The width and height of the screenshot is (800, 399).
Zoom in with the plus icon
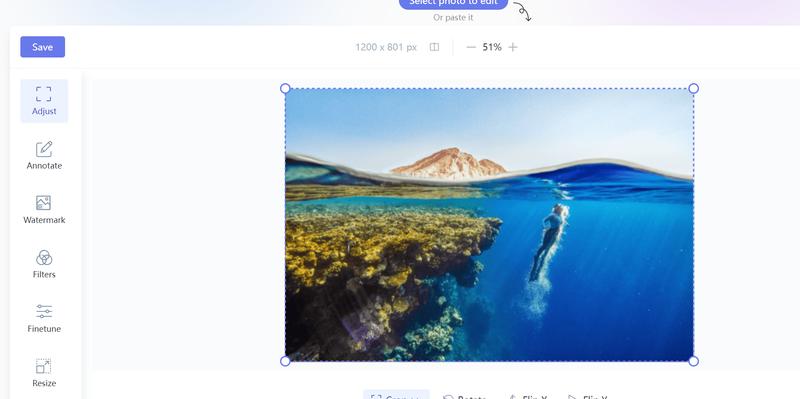513,47
